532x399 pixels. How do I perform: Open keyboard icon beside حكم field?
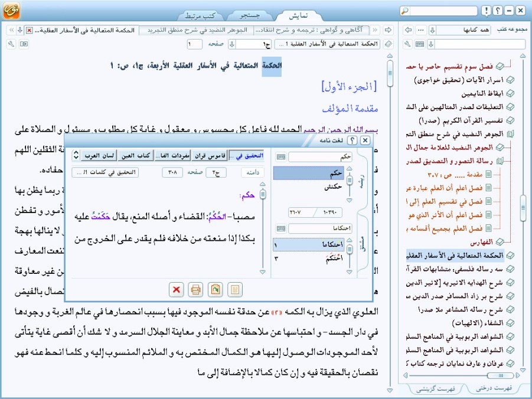coord(281,157)
